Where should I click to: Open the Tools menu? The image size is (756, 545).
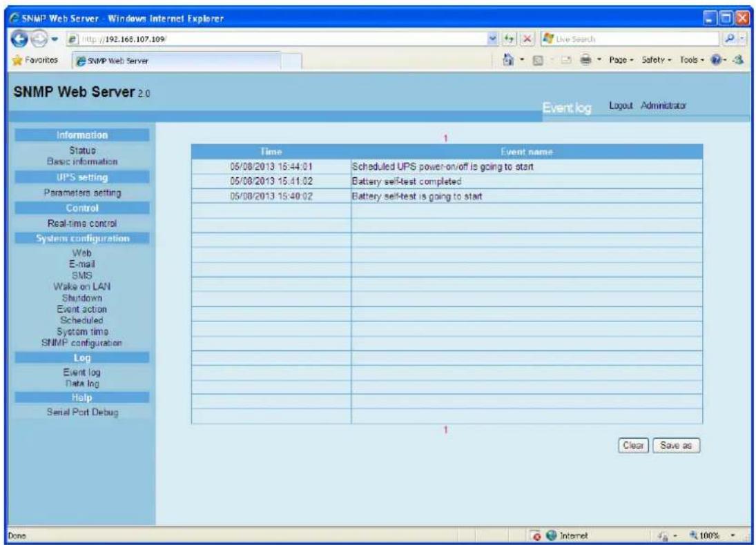(692, 60)
